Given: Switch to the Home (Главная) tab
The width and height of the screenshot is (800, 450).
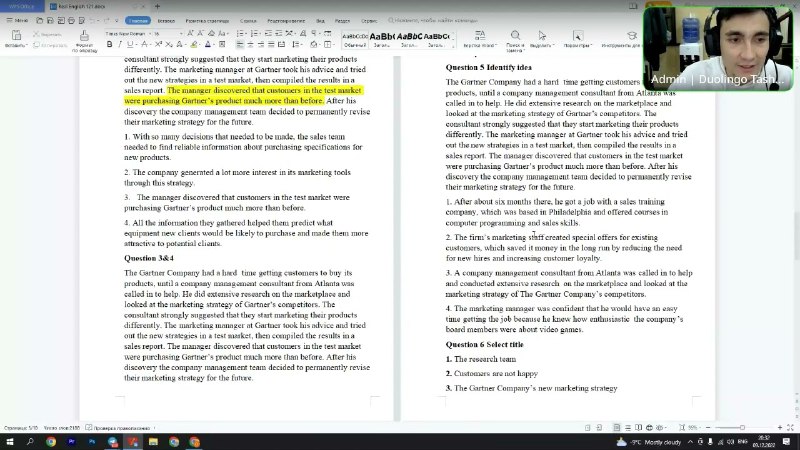Looking at the screenshot, I should pos(138,20).
